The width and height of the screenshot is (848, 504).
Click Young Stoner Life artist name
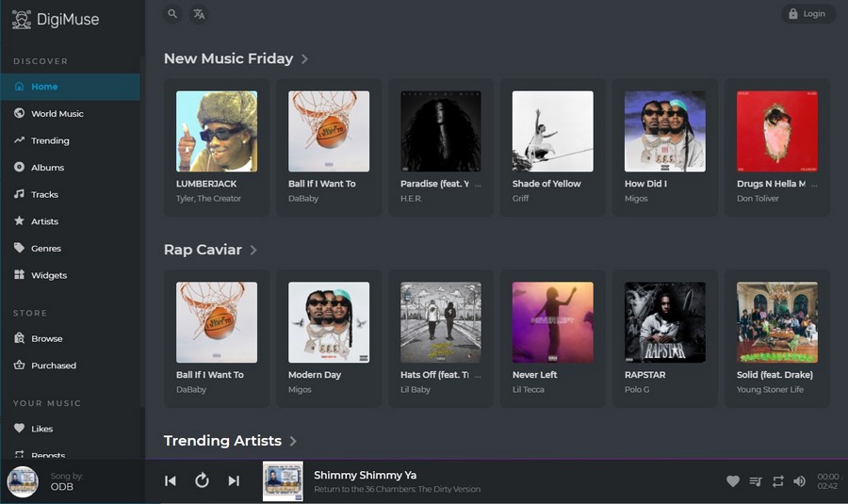[x=770, y=389]
